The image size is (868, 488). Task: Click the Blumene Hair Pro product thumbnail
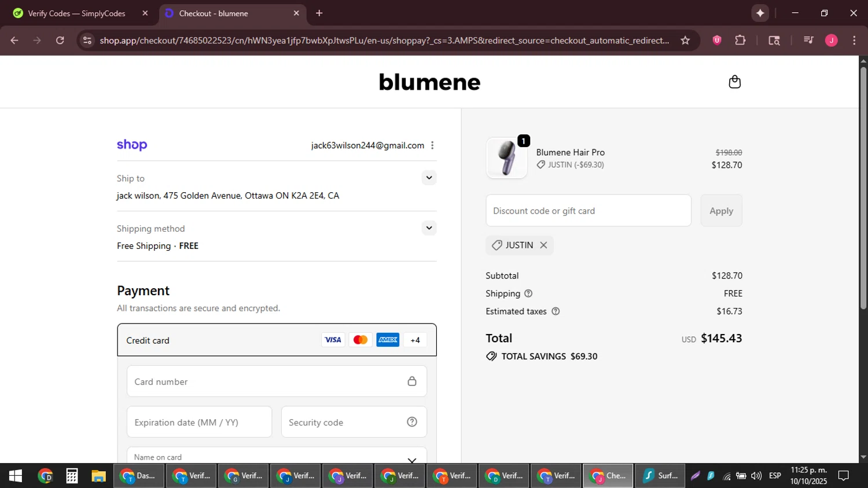pos(507,158)
